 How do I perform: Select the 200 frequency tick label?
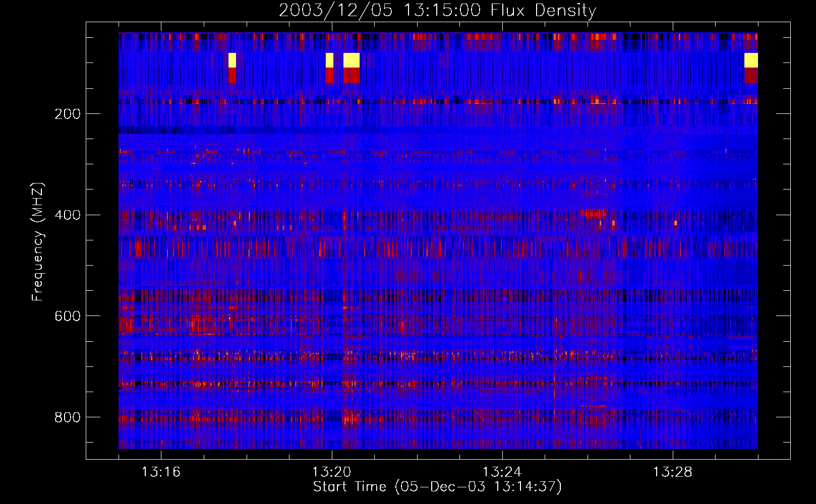(68, 114)
